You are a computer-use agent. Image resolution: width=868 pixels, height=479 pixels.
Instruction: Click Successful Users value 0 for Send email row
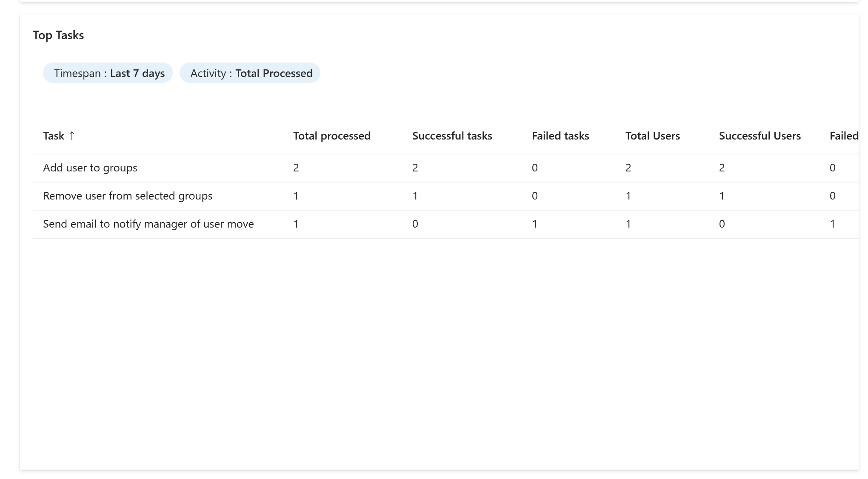coord(722,224)
